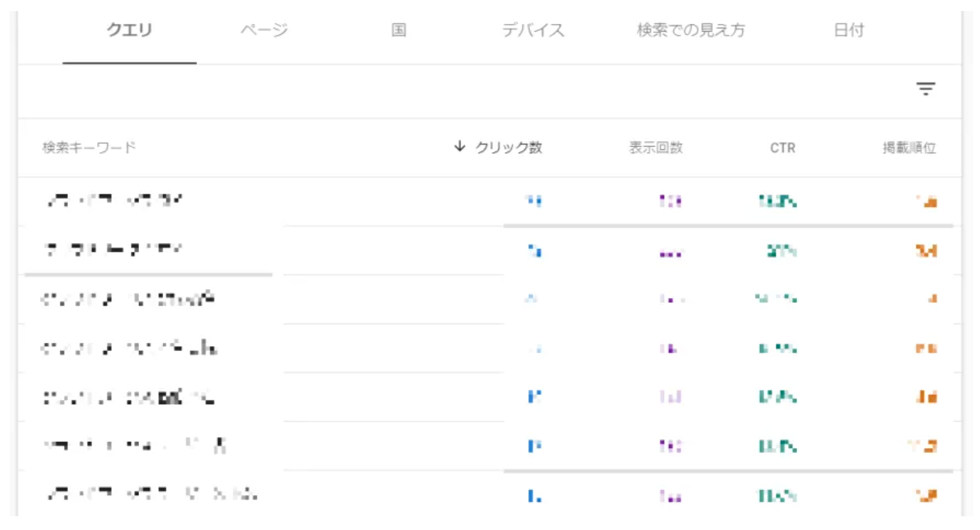Screen dimensions: 980x530
Task: Show the 日付 tab
Action: click(849, 30)
